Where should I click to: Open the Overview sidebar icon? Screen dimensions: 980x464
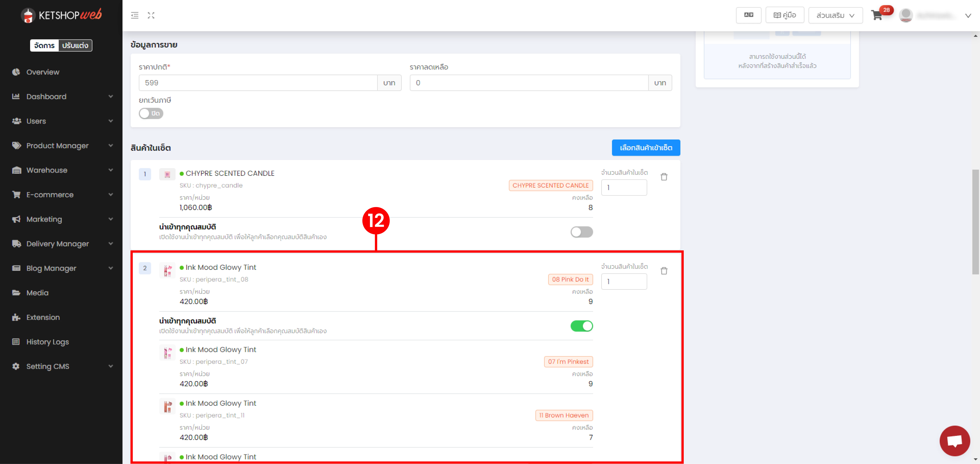16,72
